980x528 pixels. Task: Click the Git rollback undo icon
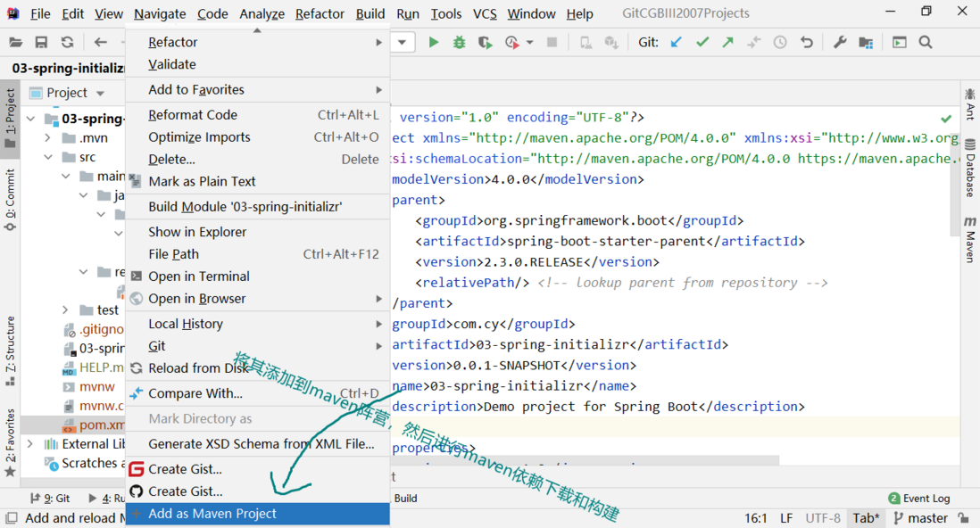tap(807, 43)
